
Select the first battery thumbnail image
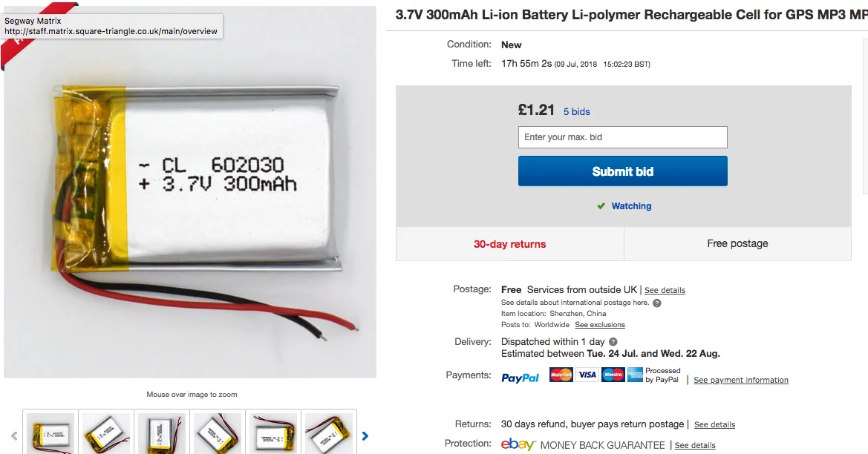tap(50, 433)
